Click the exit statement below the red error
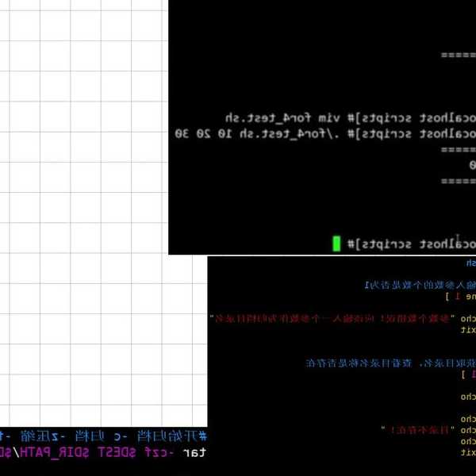The width and height of the screenshot is (476, 476). (x=468, y=328)
